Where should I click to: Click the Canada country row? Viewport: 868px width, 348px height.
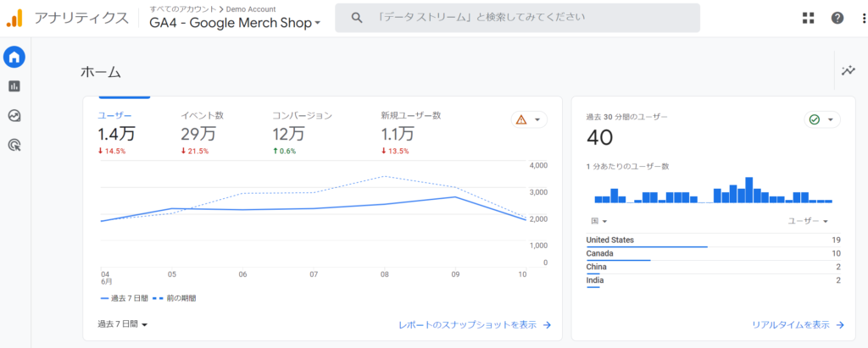coord(714,254)
